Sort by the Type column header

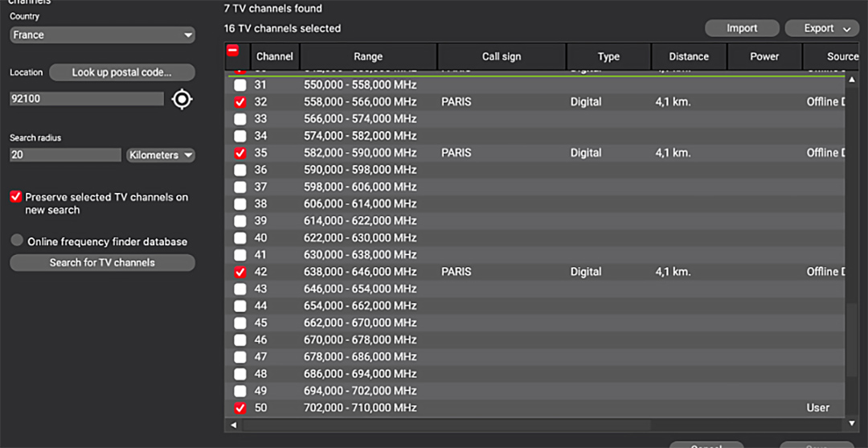click(608, 56)
